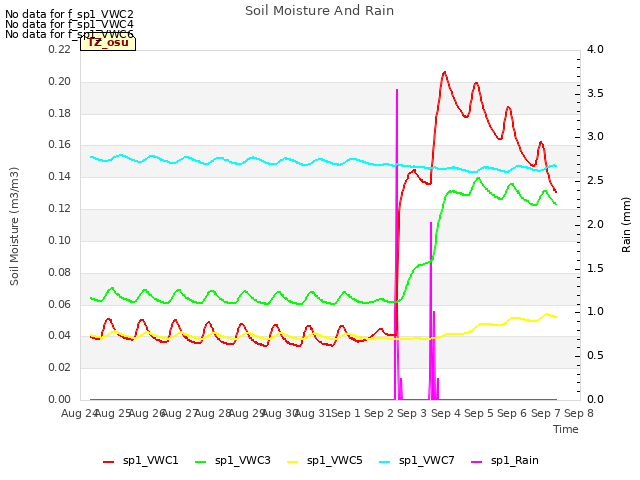This screenshot has height=480, width=640.
Task: Click the 'No data for f_sp1_VWC2' message
Action: click(x=69, y=14)
